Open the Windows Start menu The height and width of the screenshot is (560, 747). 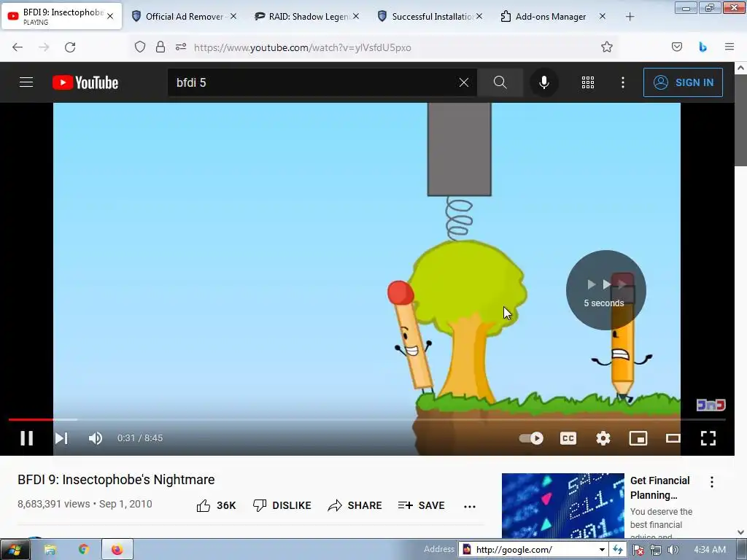pos(15,550)
